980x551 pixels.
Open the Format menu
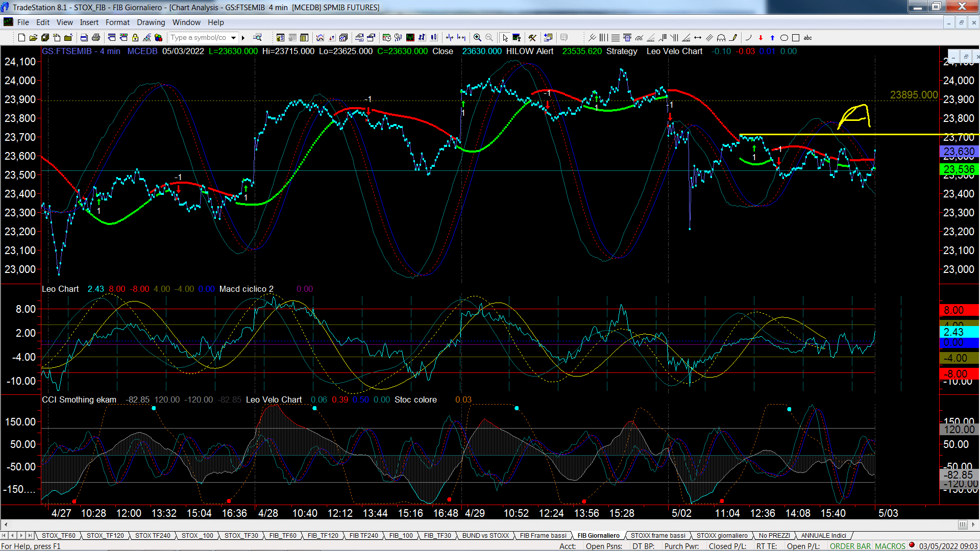tap(117, 22)
